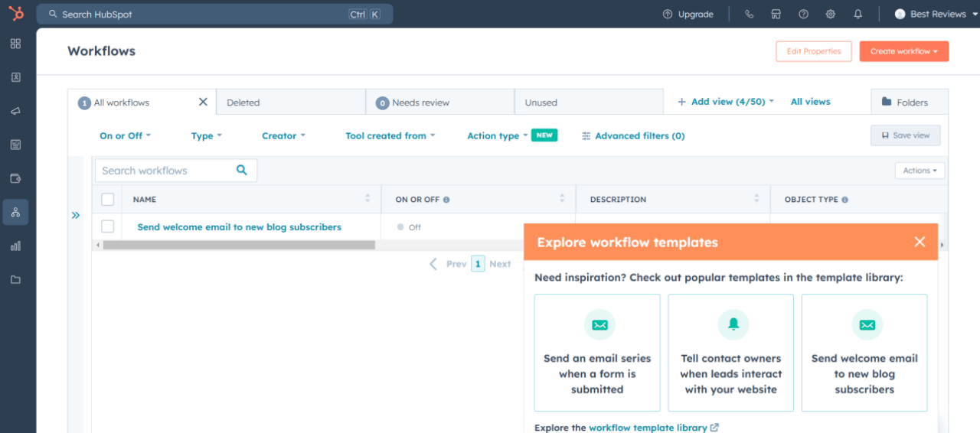Screen dimensions: 980x433
Task: Sort by the NAME column arrows
Action: pos(367,199)
